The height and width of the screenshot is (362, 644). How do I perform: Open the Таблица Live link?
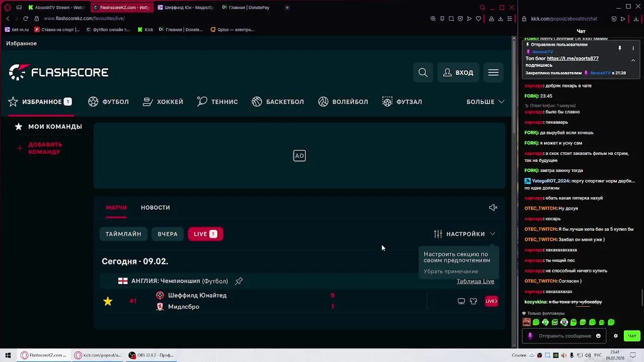click(475, 281)
